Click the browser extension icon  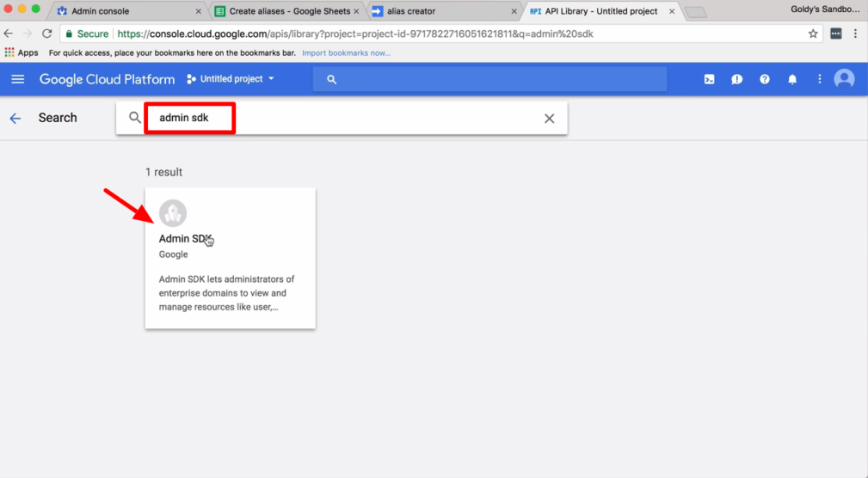pyautogui.click(x=836, y=34)
